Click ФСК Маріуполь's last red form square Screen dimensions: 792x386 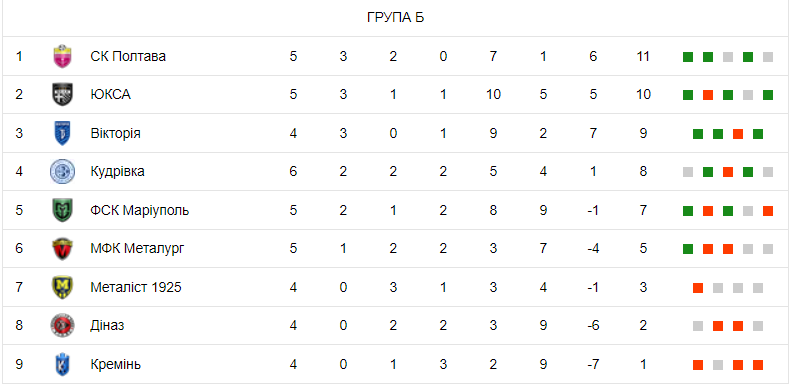(x=768, y=211)
